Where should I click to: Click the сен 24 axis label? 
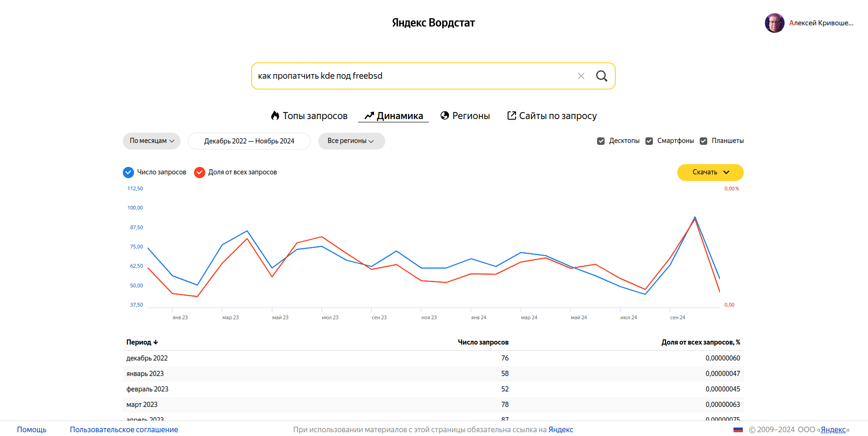pyautogui.click(x=678, y=318)
